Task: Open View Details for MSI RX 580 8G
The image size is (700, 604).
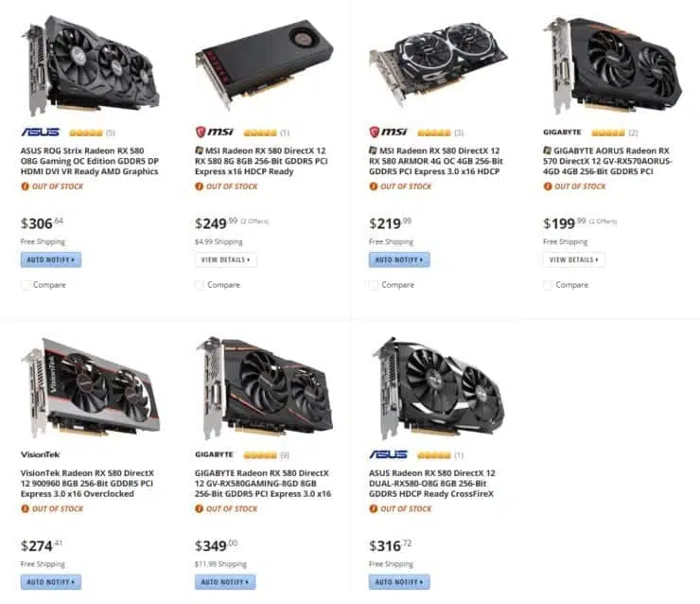Action: coord(225,259)
